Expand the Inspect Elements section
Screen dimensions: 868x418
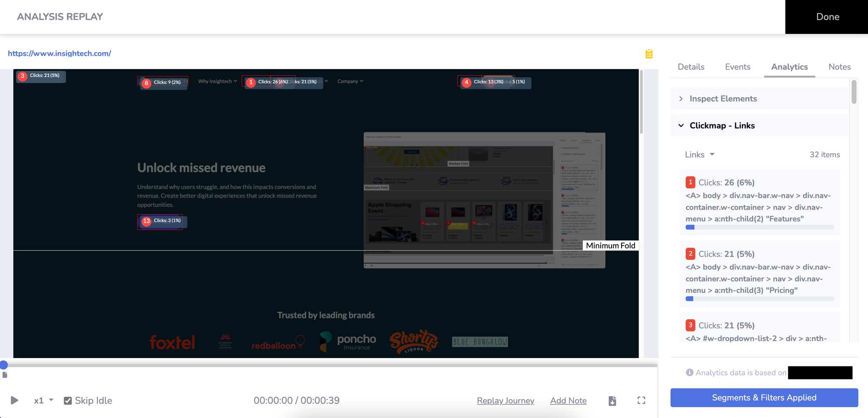(x=723, y=99)
